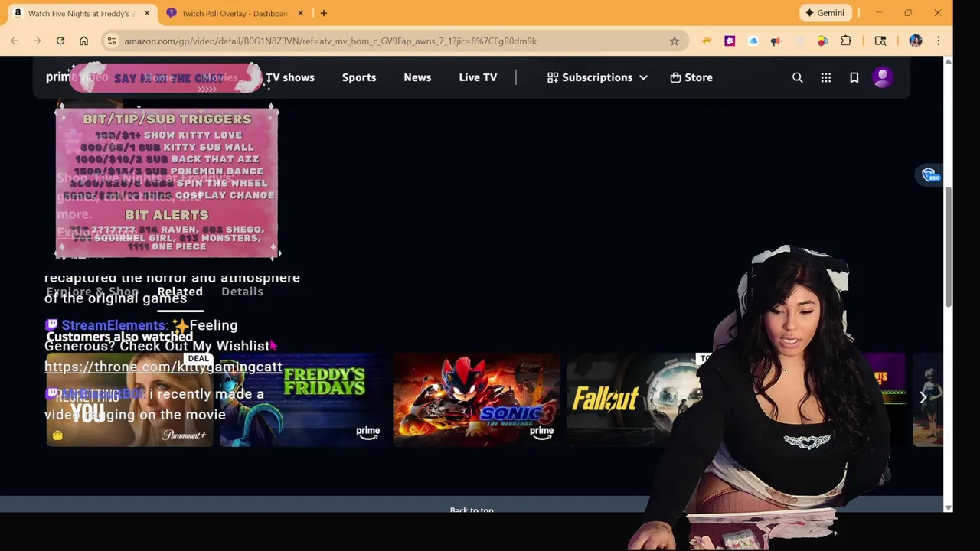Show next titles with carousel arrow

tap(923, 396)
